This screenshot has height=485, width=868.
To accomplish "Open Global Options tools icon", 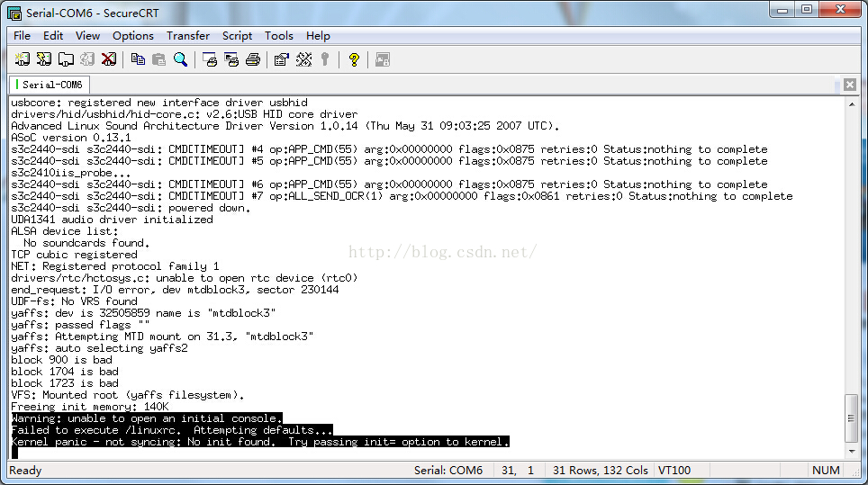I will click(x=303, y=59).
